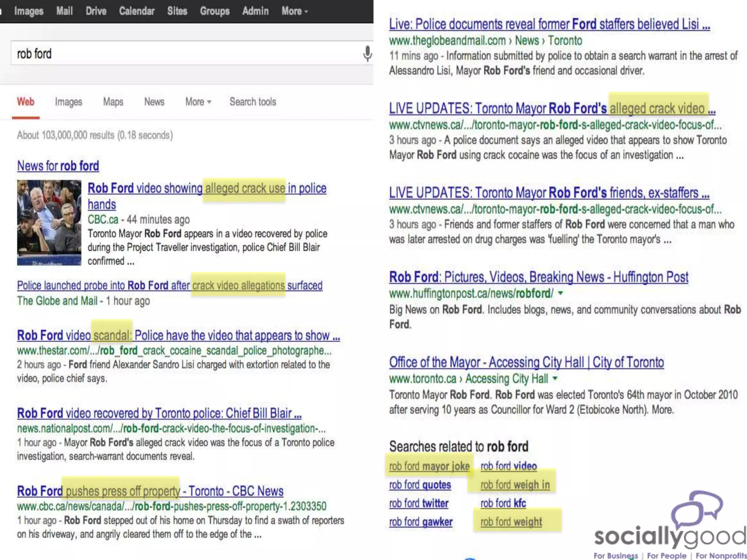
Task: Open the CBC 'pushes press off property' result
Action: [150, 491]
